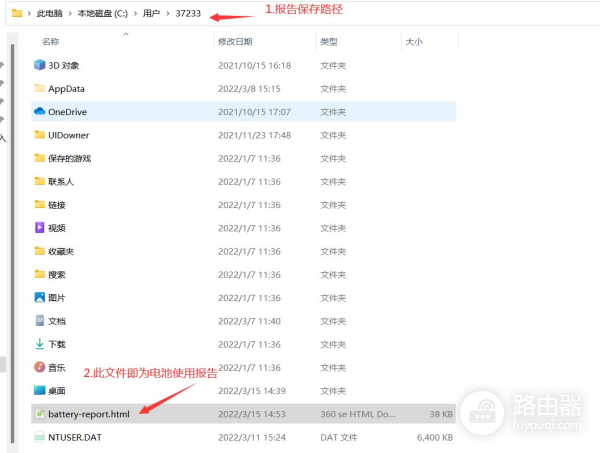This screenshot has height=453, width=600.
Task: Select the 文档 folder name
Action: [57, 321]
